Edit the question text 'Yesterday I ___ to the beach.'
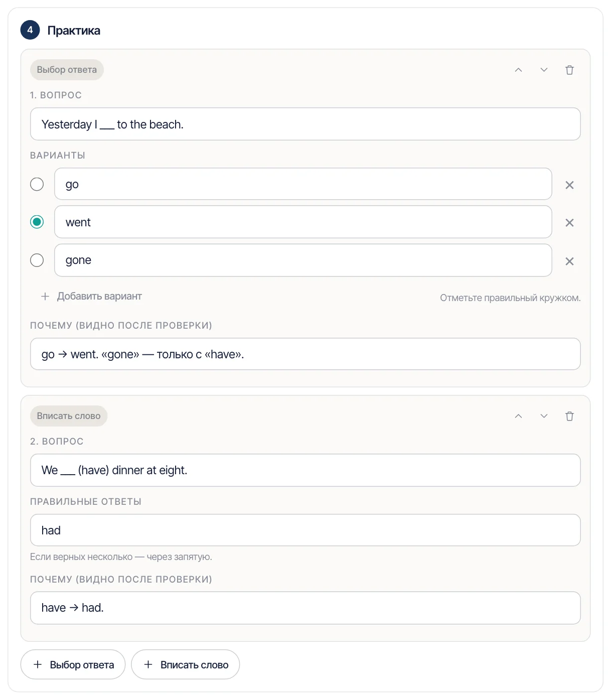611x700 pixels. click(305, 124)
